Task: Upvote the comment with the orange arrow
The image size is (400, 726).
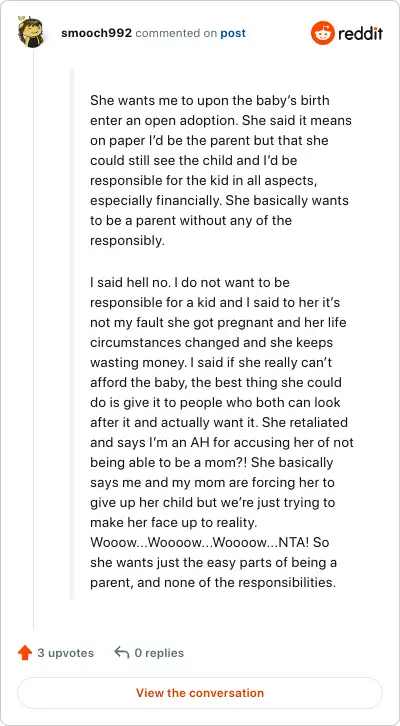Action: (x=25, y=653)
